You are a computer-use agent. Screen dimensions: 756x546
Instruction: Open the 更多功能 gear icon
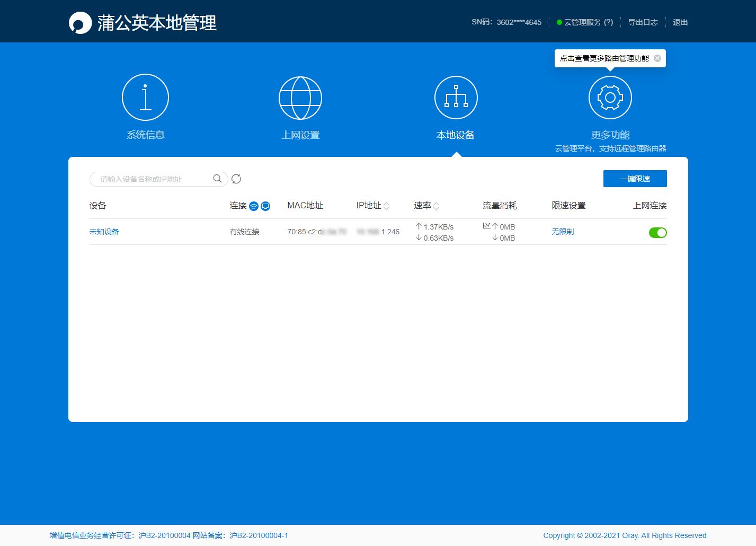(x=610, y=98)
